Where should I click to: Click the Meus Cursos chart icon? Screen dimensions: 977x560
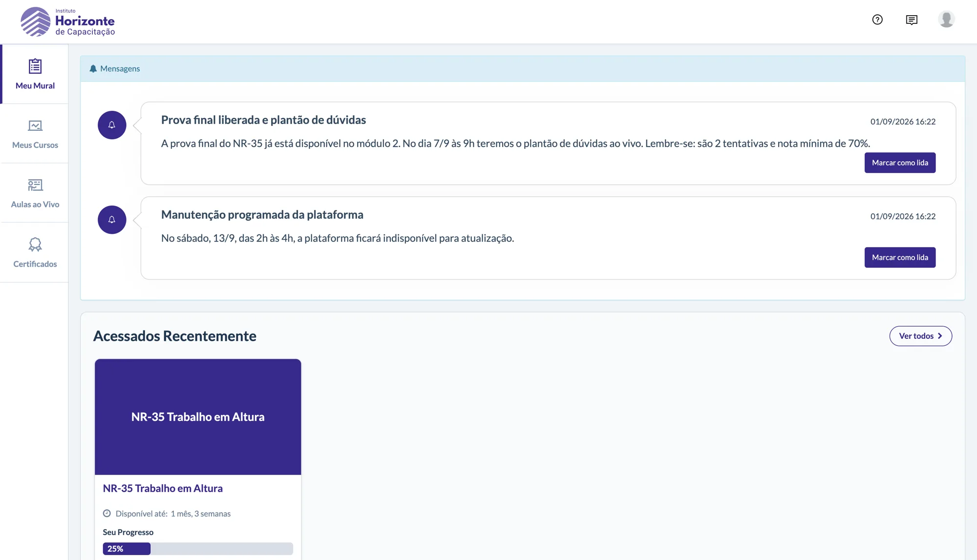click(x=35, y=125)
